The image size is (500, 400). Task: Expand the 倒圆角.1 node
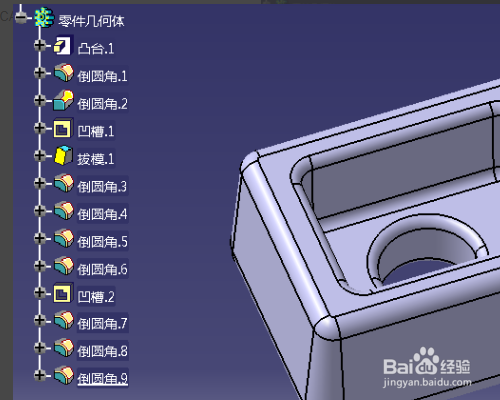click(40, 73)
